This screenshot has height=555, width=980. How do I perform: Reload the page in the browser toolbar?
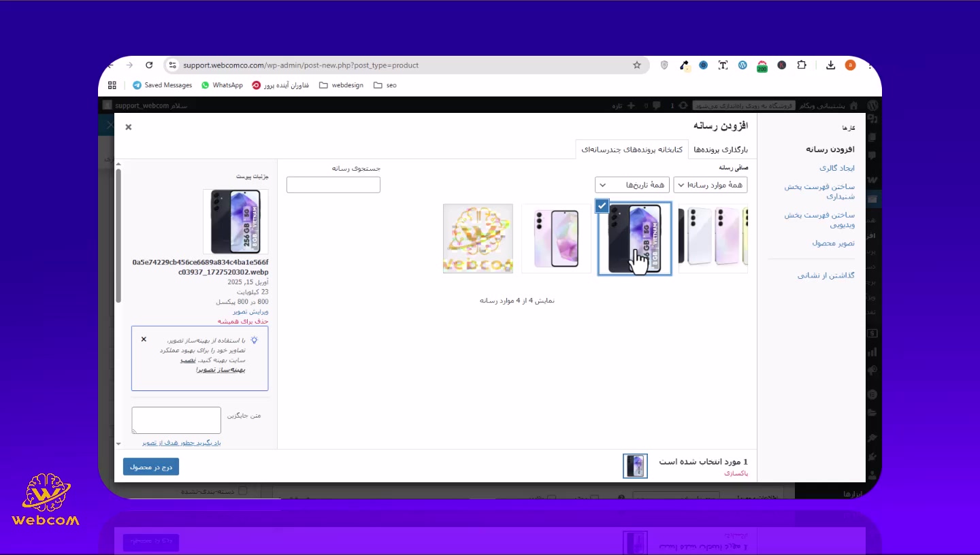149,65
